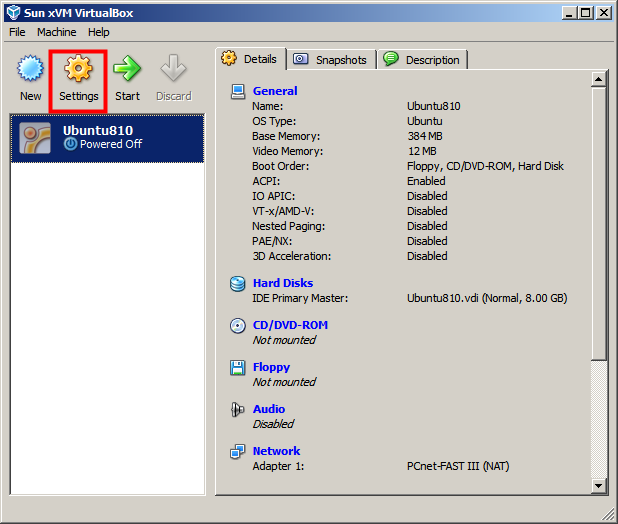Open the File menu

17,32
